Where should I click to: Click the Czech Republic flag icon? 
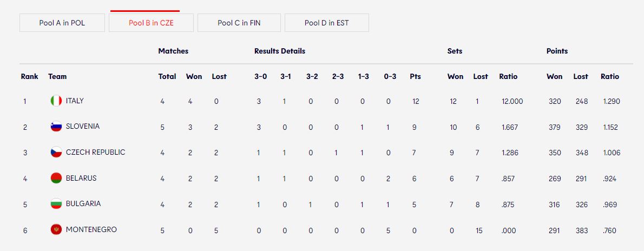pos(56,153)
